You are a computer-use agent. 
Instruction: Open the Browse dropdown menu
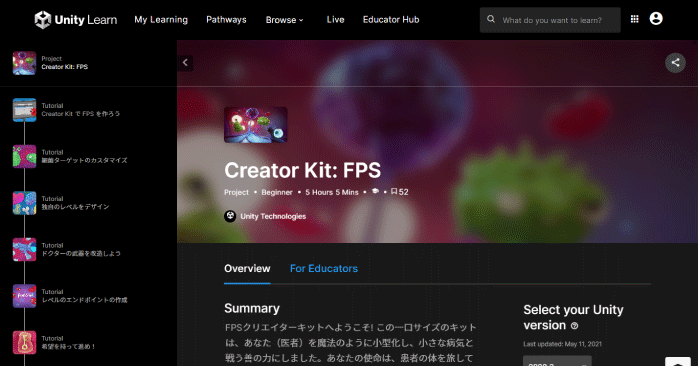pyautogui.click(x=284, y=20)
